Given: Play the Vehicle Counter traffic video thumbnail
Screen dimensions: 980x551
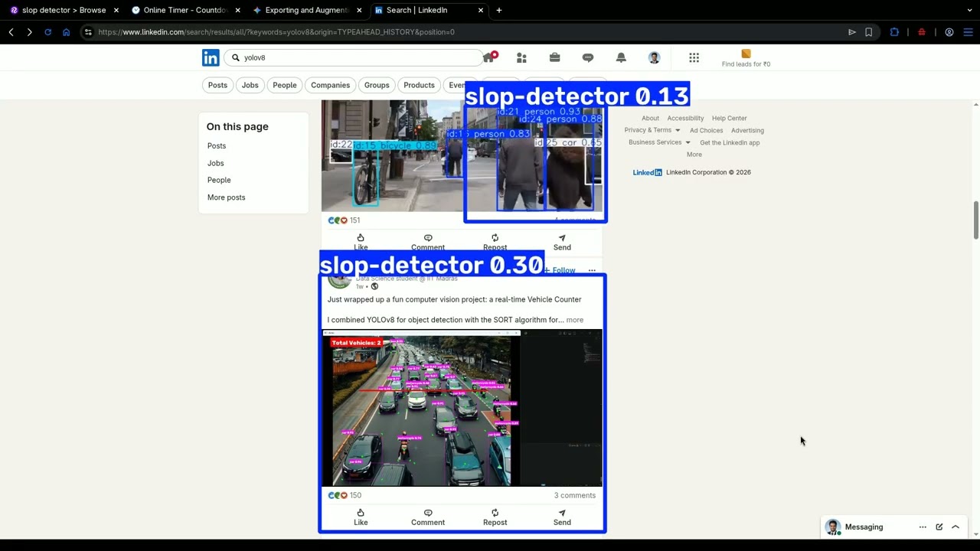Looking at the screenshot, I should pyautogui.click(x=462, y=408).
